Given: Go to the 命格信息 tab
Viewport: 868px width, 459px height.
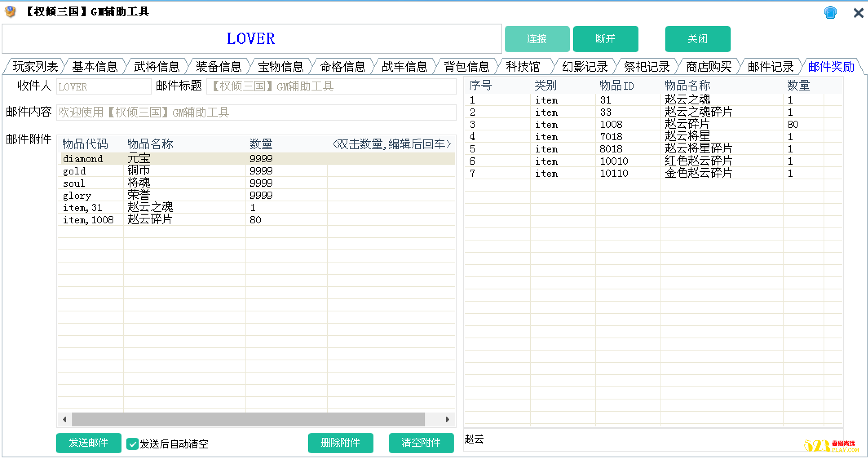Looking at the screenshot, I should (342, 66).
